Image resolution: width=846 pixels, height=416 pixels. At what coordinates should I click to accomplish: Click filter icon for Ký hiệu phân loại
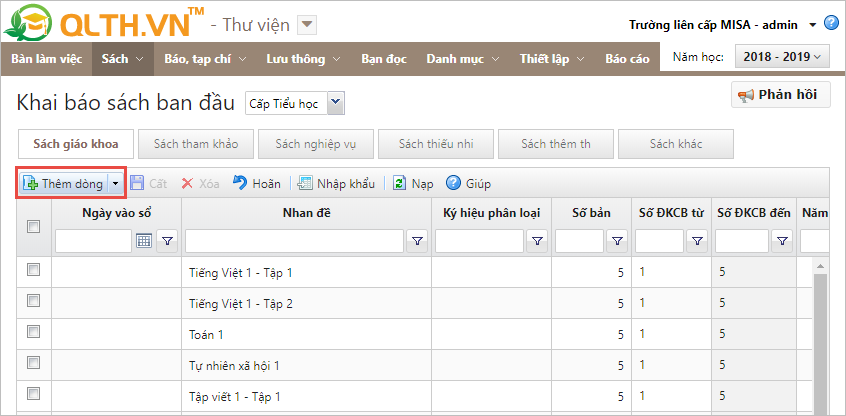537,240
